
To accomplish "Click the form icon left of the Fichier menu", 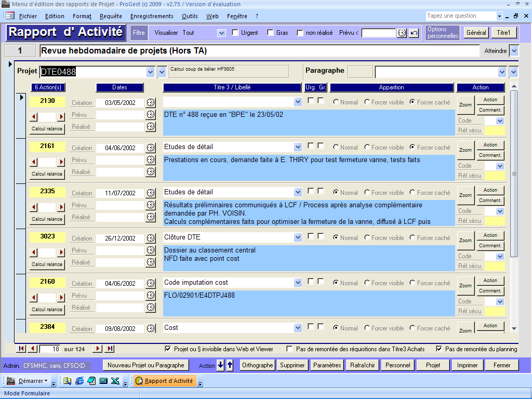I will [10, 16].
